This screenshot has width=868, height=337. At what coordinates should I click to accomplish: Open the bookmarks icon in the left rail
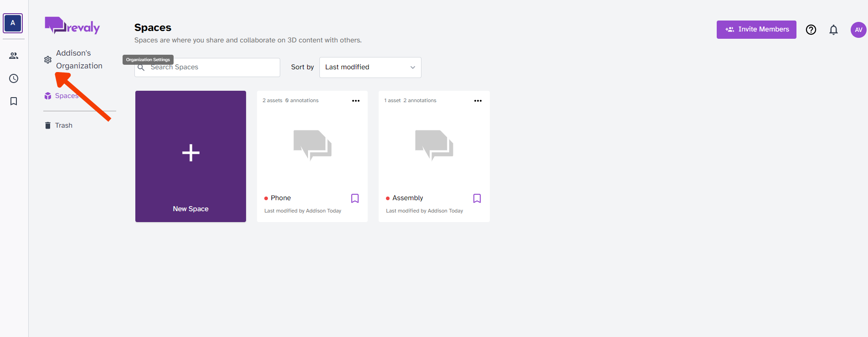pos(14,101)
